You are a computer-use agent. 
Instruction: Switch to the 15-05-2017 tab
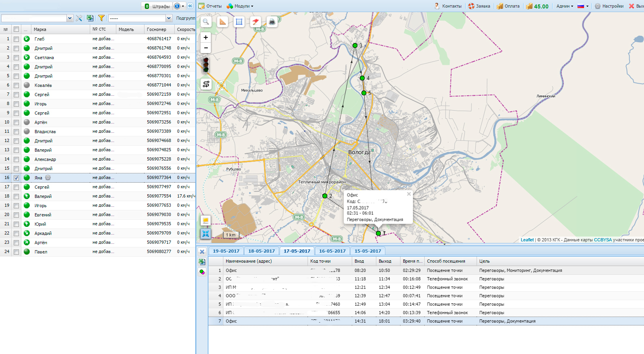[368, 251]
